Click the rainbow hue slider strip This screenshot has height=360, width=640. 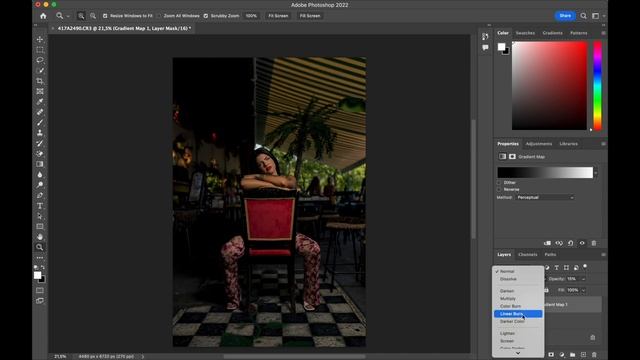pos(597,86)
